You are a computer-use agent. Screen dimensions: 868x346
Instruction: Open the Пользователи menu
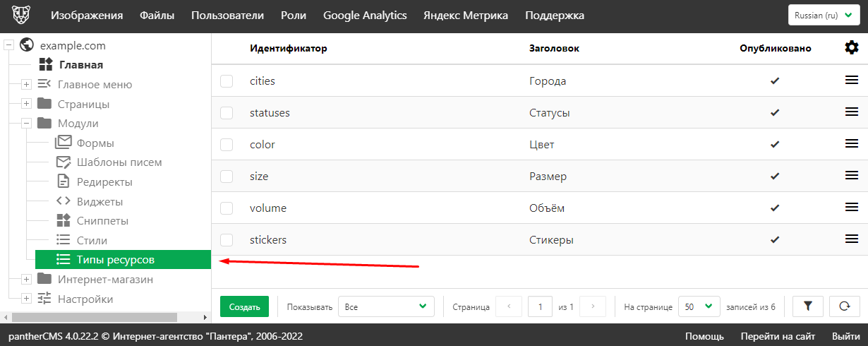point(227,16)
